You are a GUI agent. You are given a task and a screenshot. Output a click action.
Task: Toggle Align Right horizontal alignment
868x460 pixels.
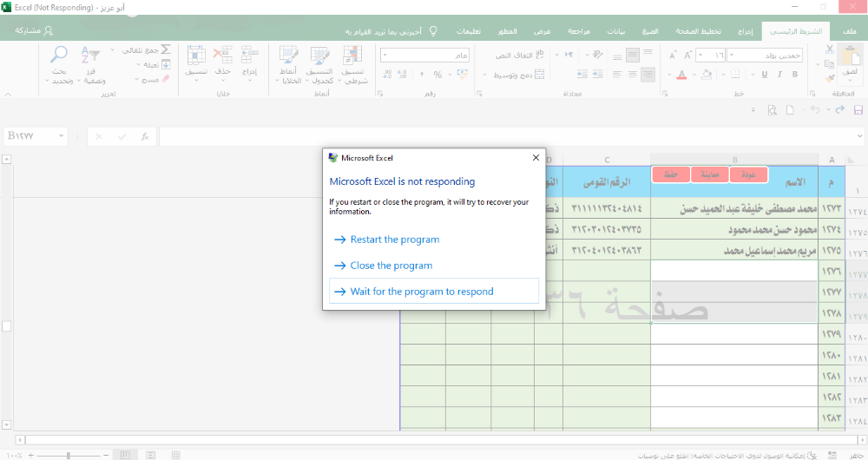(648, 74)
